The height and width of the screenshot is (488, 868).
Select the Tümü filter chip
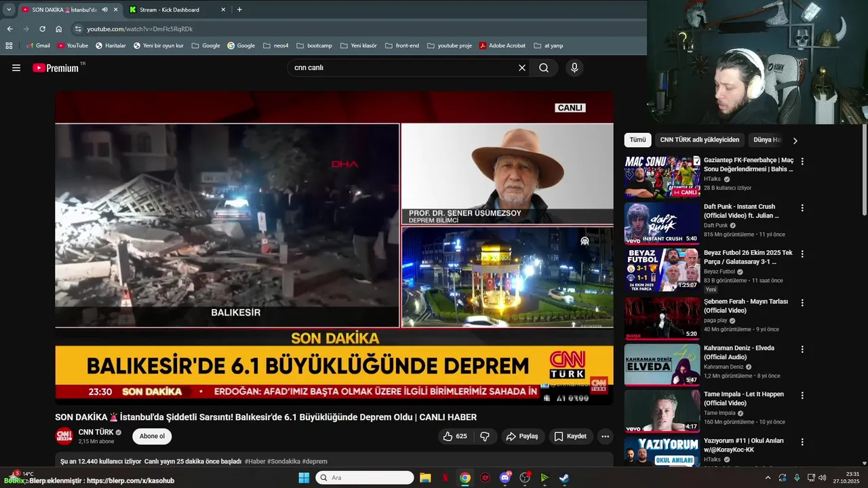pos(637,140)
